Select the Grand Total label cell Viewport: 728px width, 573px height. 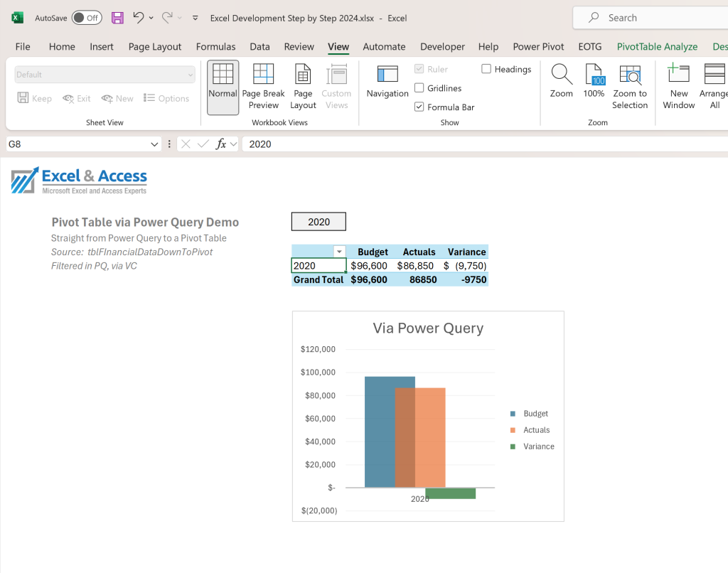click(x=318, y=279)
